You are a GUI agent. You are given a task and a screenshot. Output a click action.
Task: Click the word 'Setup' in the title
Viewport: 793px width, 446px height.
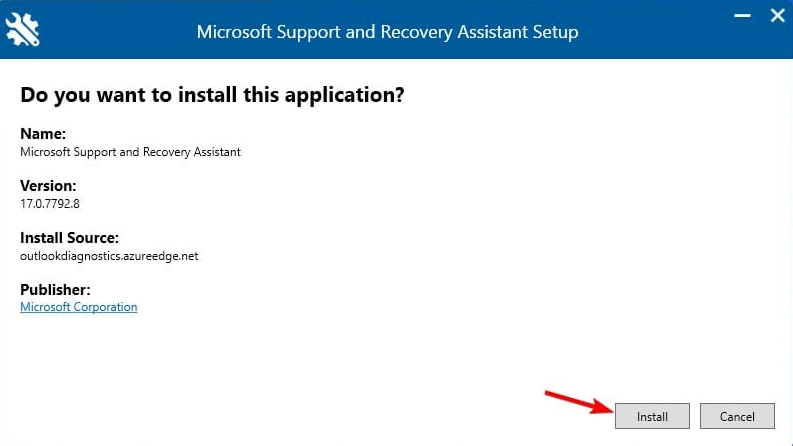click(x=555, y=32)
